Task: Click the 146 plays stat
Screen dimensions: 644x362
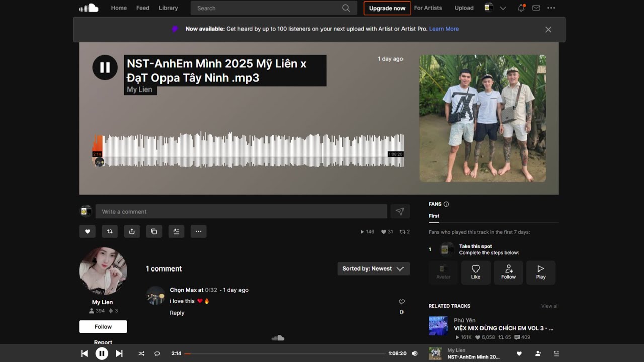Action: click(367, 232)
